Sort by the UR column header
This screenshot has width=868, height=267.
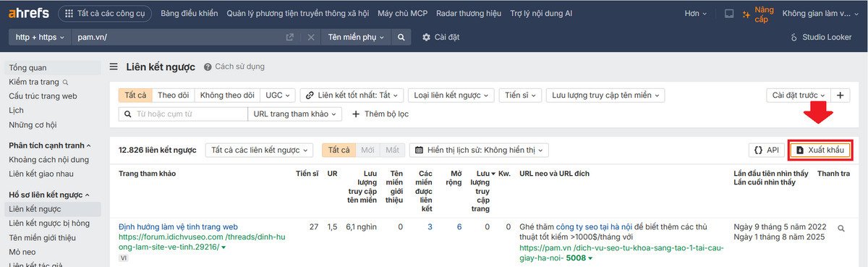(x=332, y=174)
